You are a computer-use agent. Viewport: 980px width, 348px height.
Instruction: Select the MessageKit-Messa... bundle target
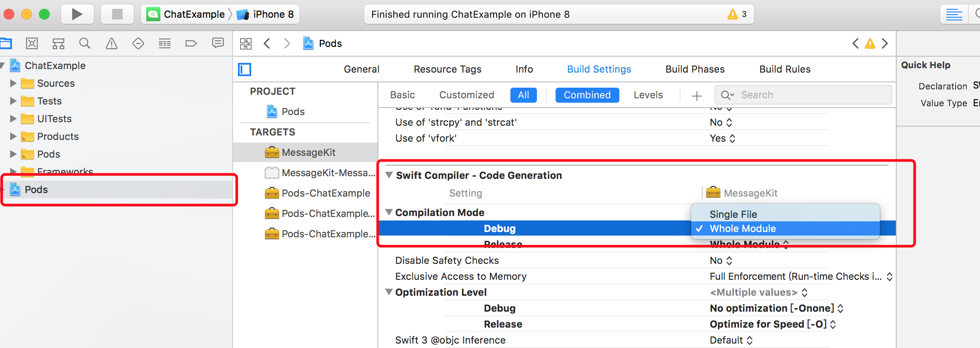[x=320, y=173]
